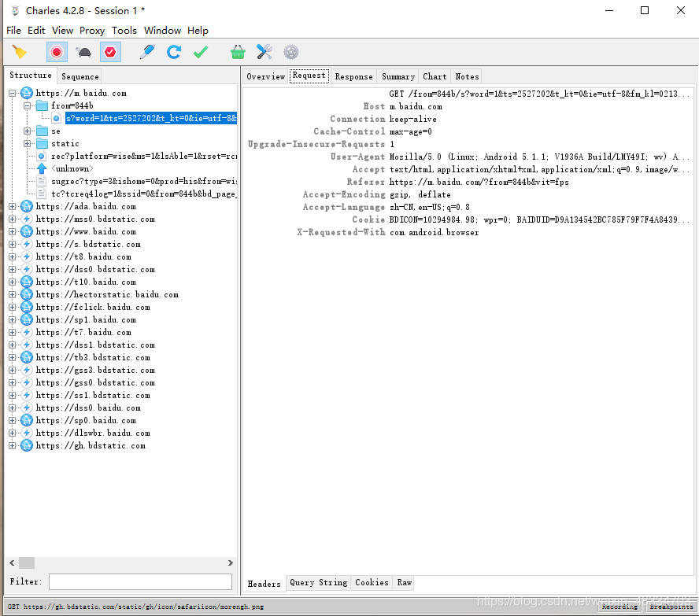The height and width of the screenshot is (616, 699).
Task: Open the Edit menu
Action: coord(36,30)
